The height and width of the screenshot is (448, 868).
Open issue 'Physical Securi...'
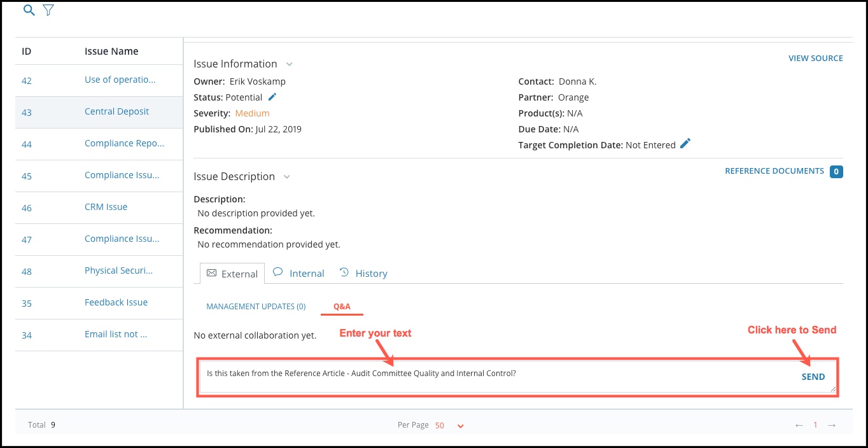point(118,271)
